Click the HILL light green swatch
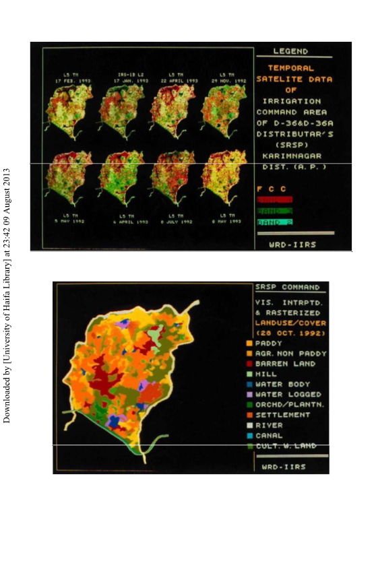 point(249,374)
